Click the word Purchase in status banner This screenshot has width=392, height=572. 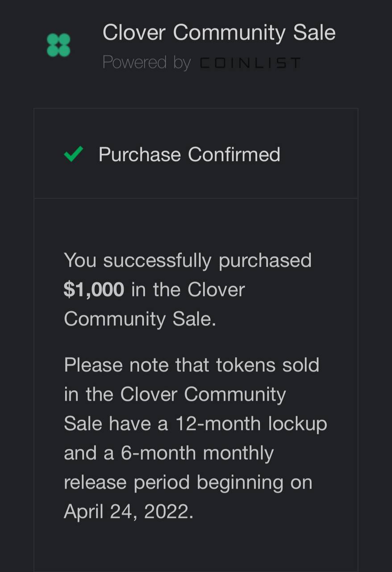[x=140, y=155]
